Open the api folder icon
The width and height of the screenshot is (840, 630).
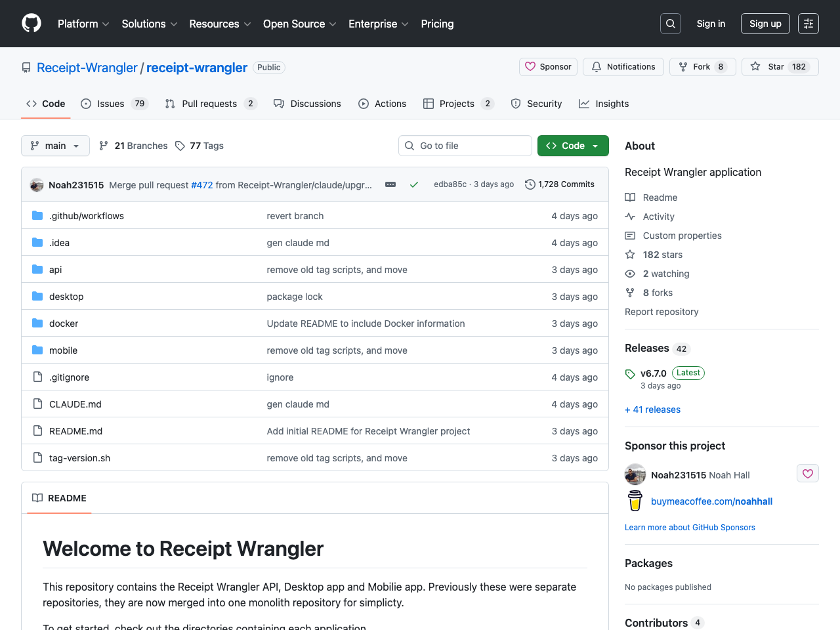(x=37, y=269)
